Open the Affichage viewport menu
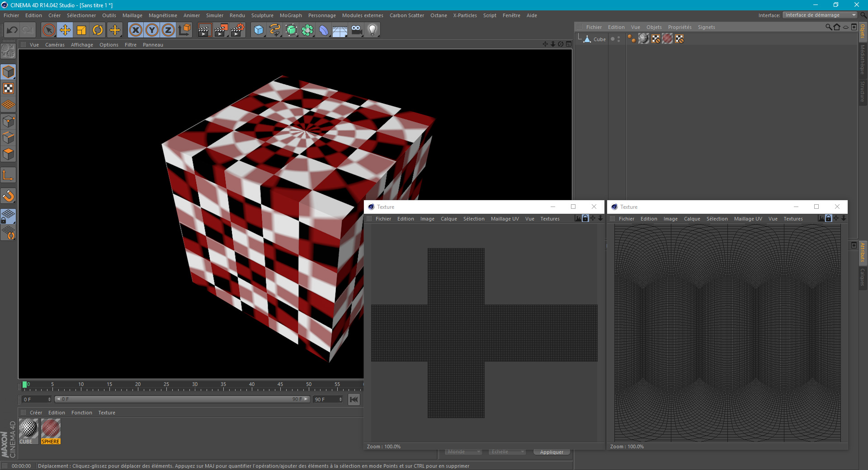This screenshot has width=868, height=470. click(82, 45)
